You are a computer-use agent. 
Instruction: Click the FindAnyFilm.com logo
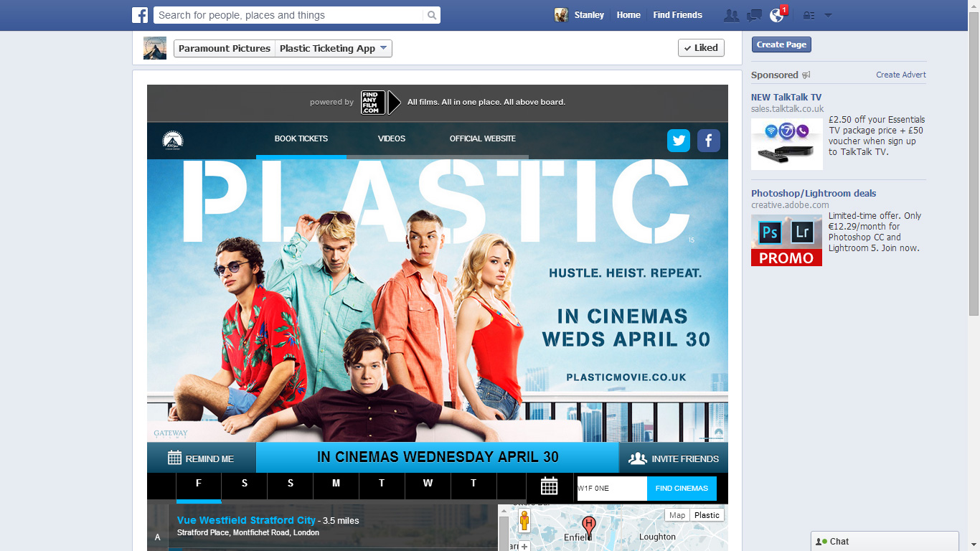380,103
